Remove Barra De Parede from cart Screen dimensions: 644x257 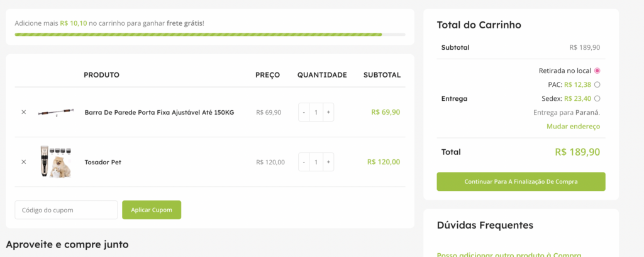(24, 112)
